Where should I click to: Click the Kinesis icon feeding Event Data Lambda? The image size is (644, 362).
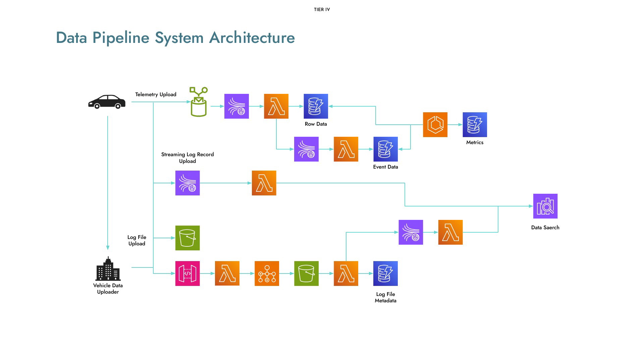pyautogui.click(x=306, y=149)
